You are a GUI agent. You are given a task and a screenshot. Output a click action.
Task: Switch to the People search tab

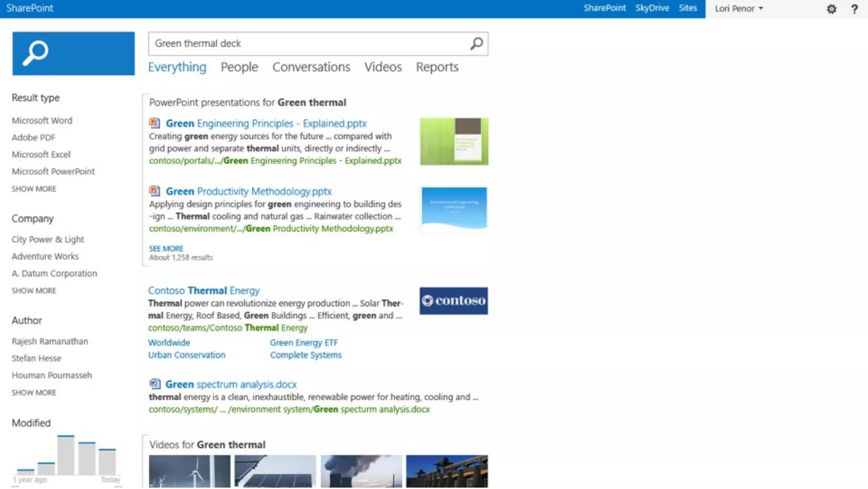(x=239, y=67)
